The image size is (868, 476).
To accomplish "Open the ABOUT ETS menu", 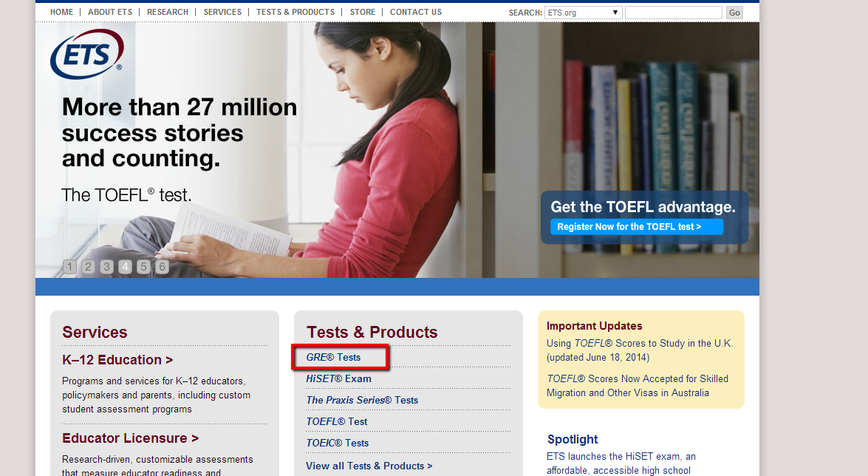I will pyautogui.click(x=110, y=12).
